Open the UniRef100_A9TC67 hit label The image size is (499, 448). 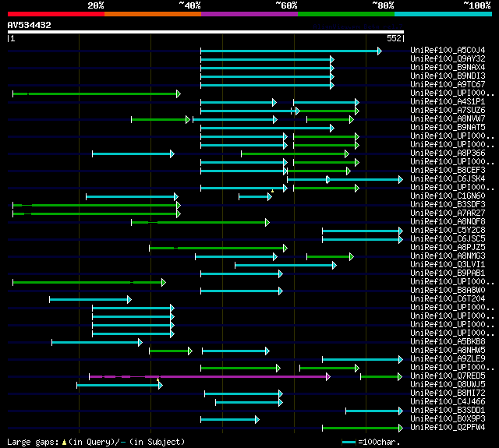(x=448, y=85)
